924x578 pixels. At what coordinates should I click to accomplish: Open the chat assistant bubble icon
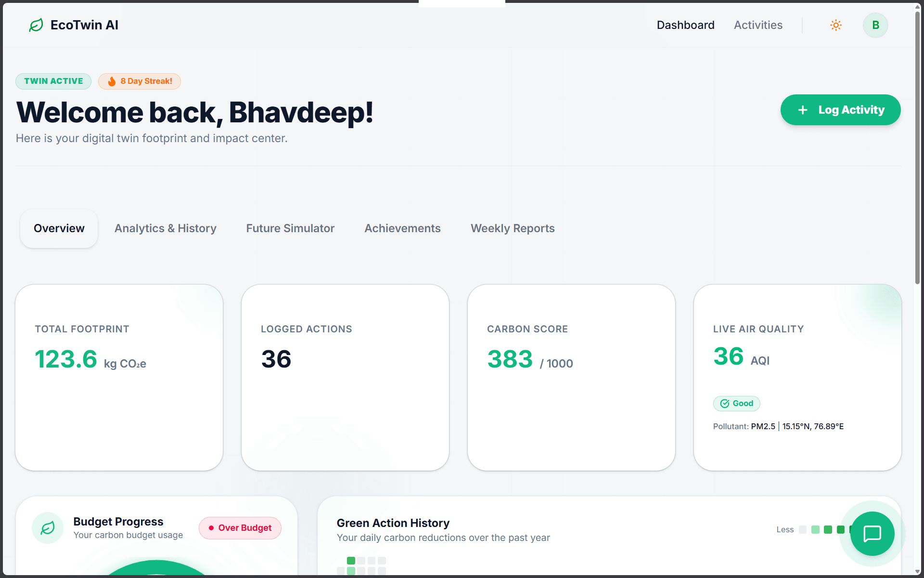(x=872, y=534)
